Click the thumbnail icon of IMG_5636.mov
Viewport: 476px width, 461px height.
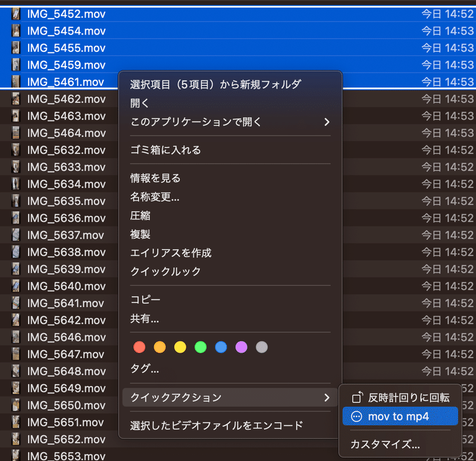[x=14, y=218]
